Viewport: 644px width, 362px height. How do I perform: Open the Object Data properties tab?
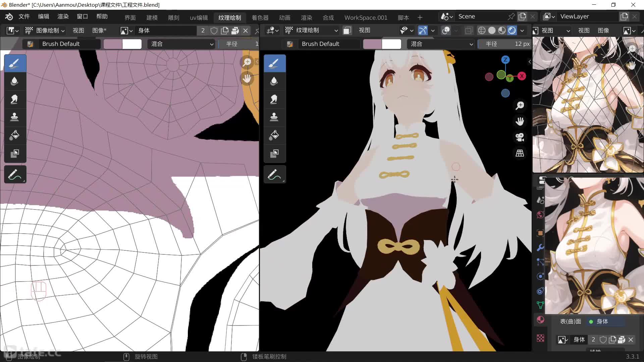[x=540, y=305]
